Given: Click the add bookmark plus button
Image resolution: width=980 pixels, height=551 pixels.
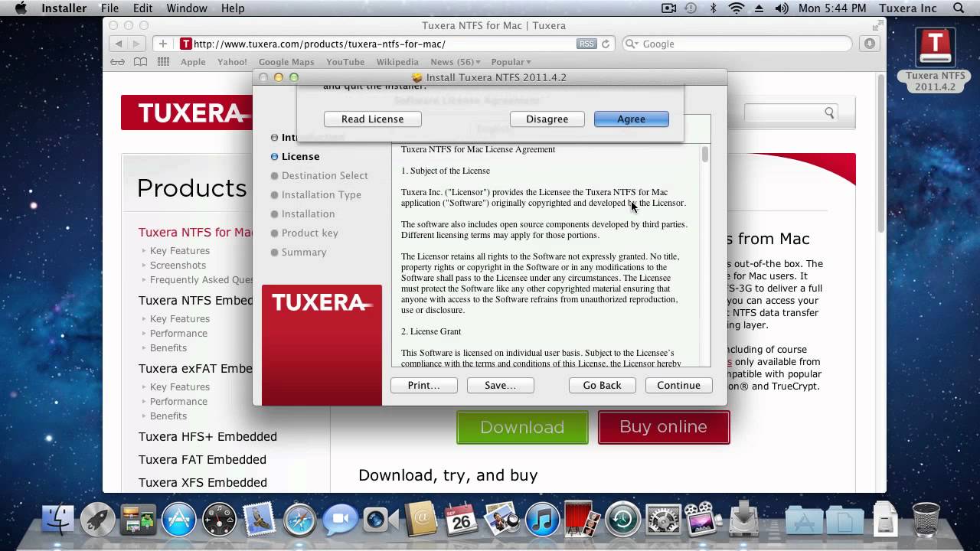Looking at the screenshot, I should point(162,44).
